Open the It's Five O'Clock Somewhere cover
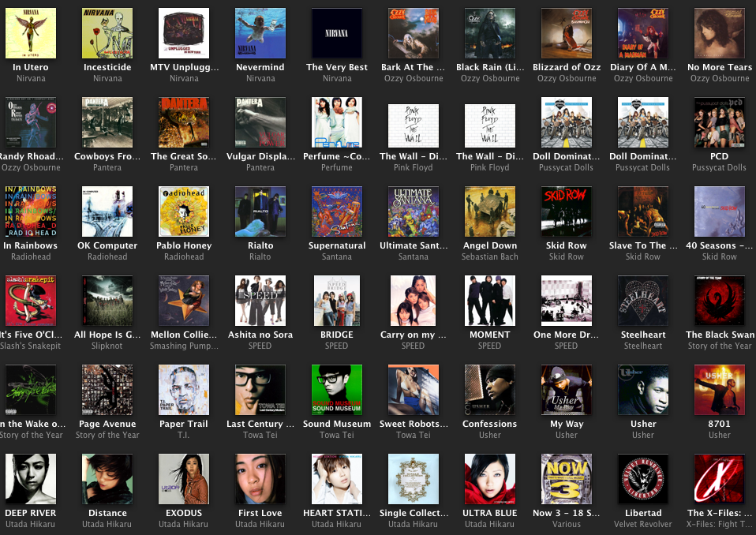The height and width of the screenshot is (535, 756). tap(31, 301)
